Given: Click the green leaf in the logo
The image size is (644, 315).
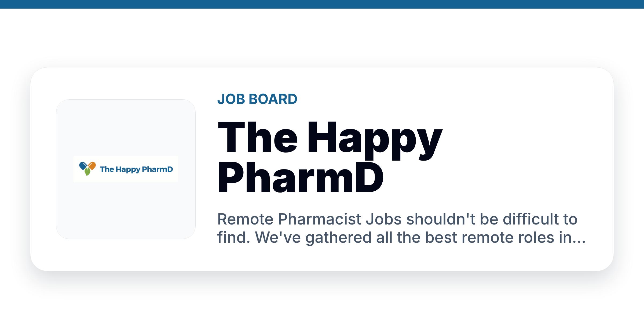Looking at the screenshot, I should pos(87,172).
